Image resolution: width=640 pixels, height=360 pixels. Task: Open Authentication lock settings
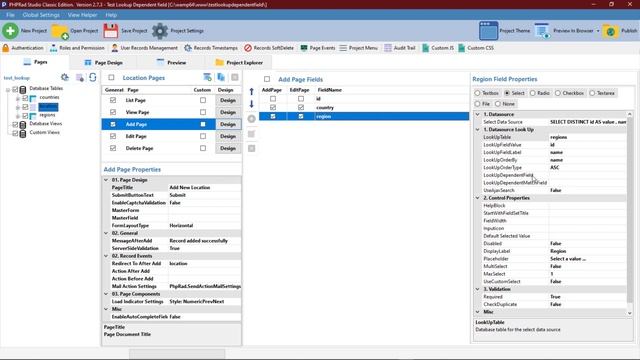[23, 48]
